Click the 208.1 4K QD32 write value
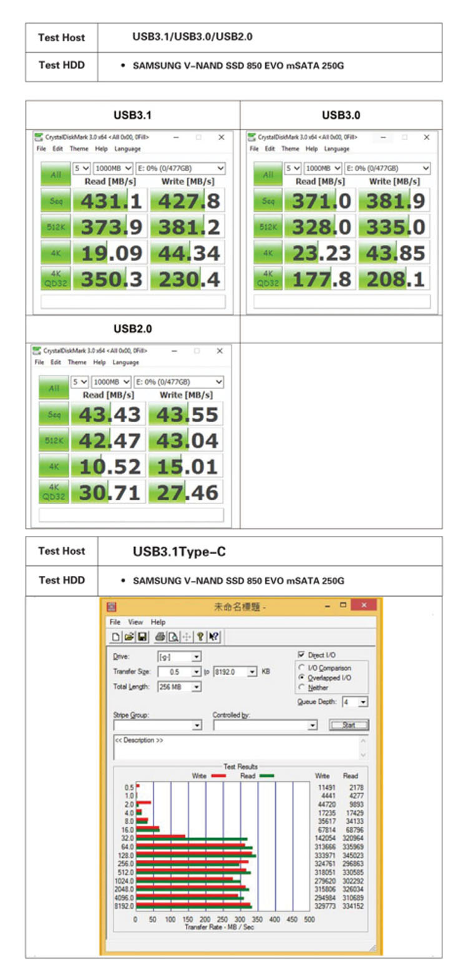This screenshot has height=980, width=468. click(394, 279)
